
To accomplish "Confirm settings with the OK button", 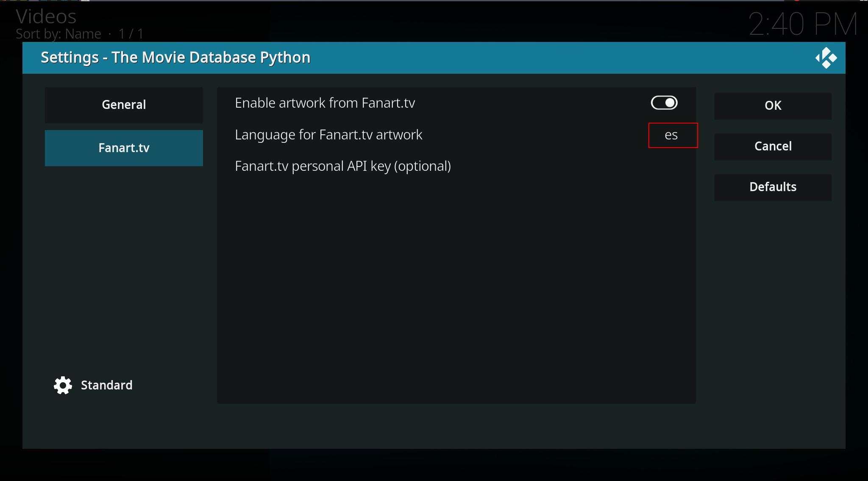I will tap(773, 106).
